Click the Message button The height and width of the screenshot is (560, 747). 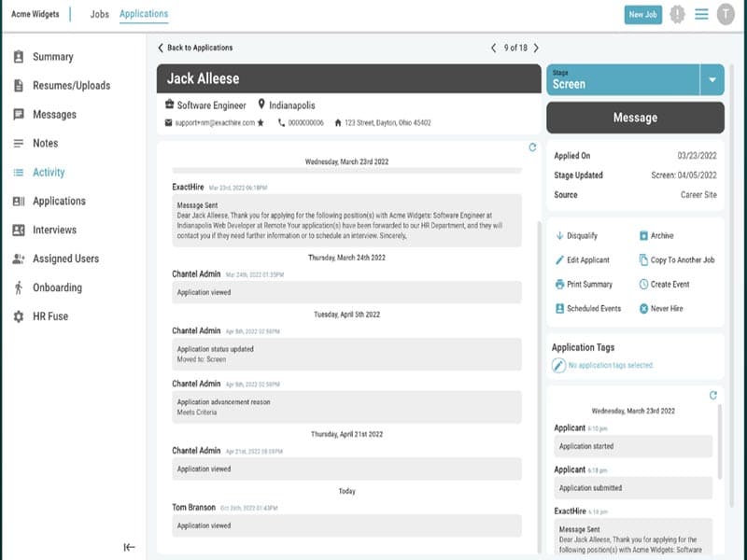(635, 118)
